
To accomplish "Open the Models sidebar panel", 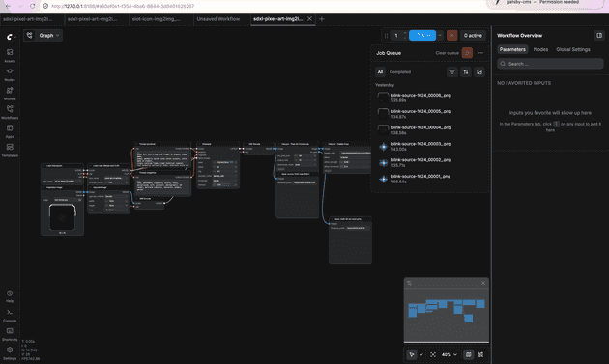I will 10,94.
